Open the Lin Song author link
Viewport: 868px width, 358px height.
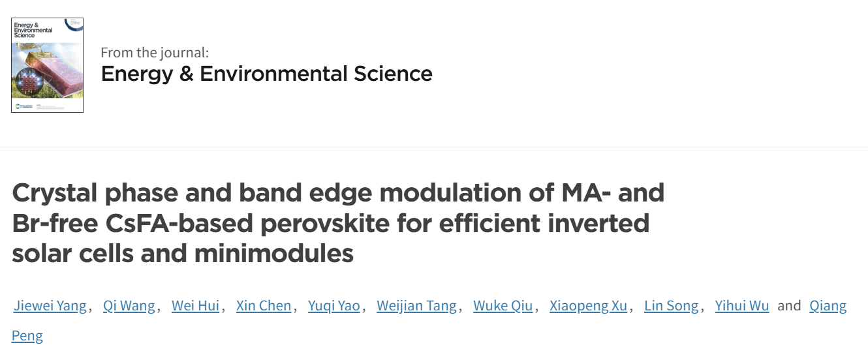tap(671, 306)
